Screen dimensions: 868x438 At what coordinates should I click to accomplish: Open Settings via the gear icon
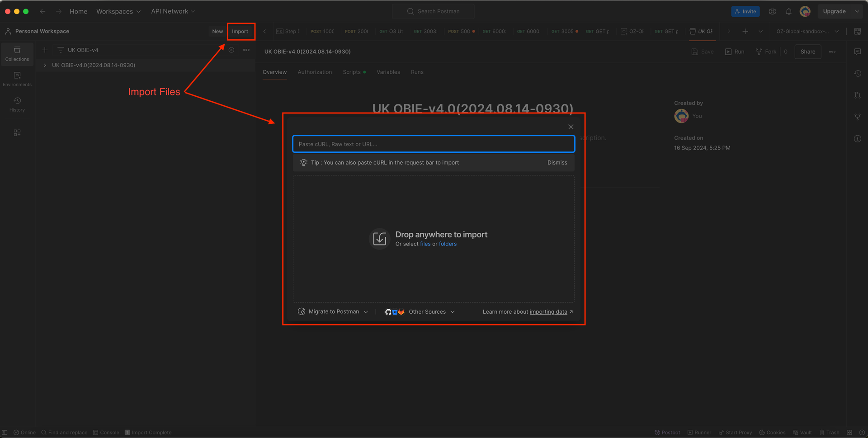point(772,11)
